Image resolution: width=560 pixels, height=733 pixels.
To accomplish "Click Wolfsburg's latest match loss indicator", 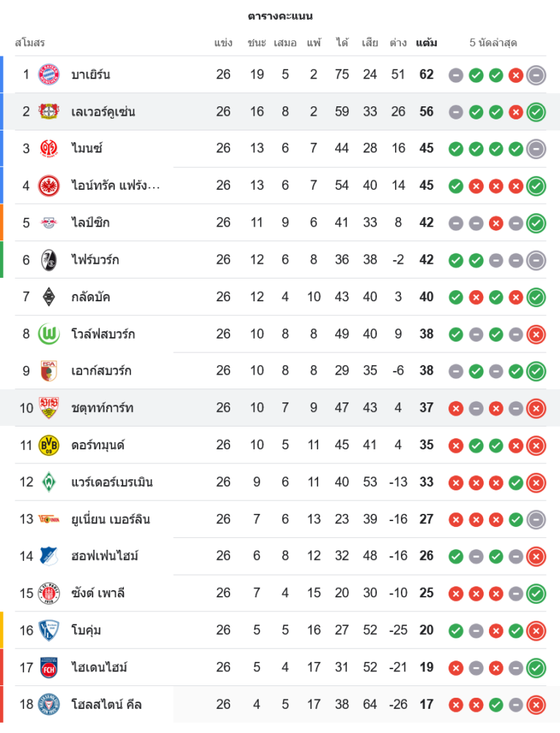I will tap(536, 334).
